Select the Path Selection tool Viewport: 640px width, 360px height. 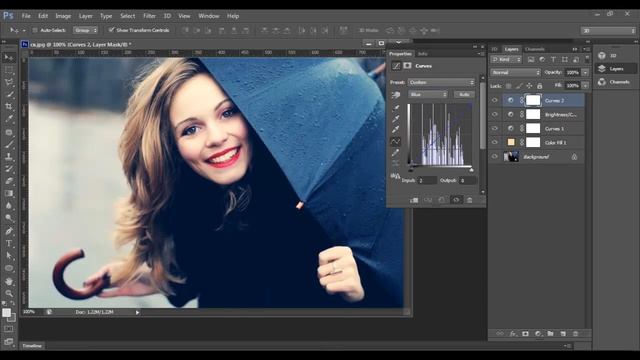pyautogui.click(x=9, y=256)
